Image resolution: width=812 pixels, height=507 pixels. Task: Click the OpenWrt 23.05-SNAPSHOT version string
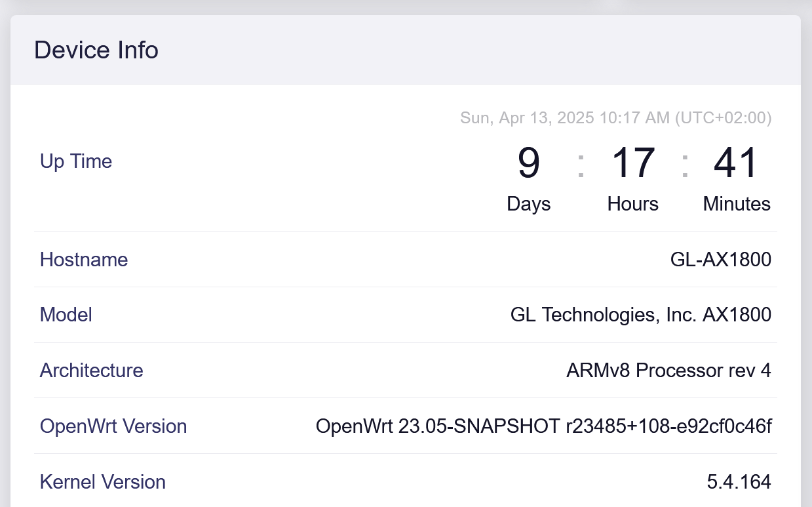coord(543,426)
